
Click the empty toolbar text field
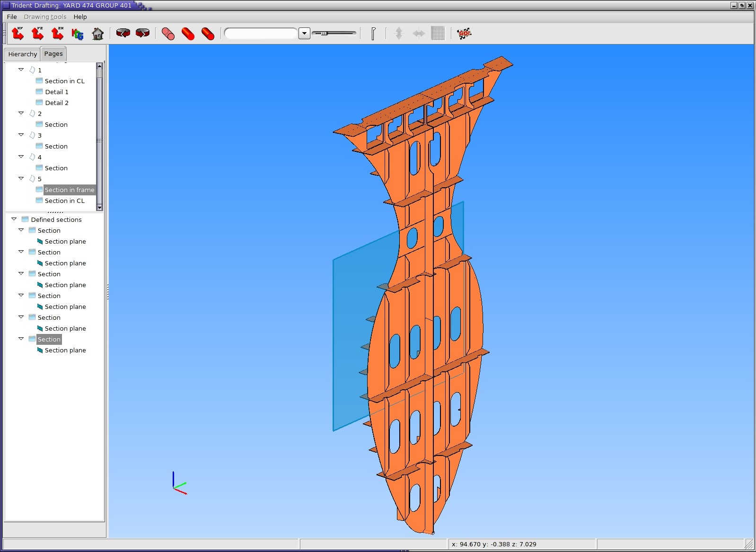click(x=261, y=34)
